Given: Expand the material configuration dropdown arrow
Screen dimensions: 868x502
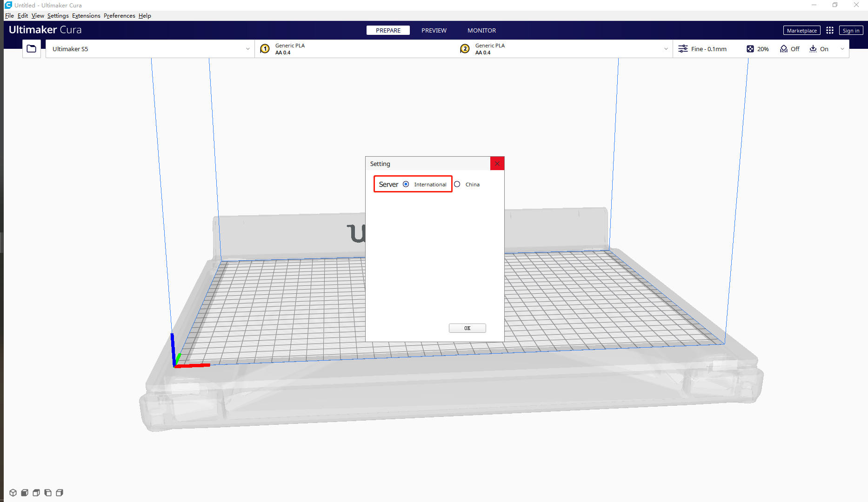Looking at the screenshot, I should (666, 49).
